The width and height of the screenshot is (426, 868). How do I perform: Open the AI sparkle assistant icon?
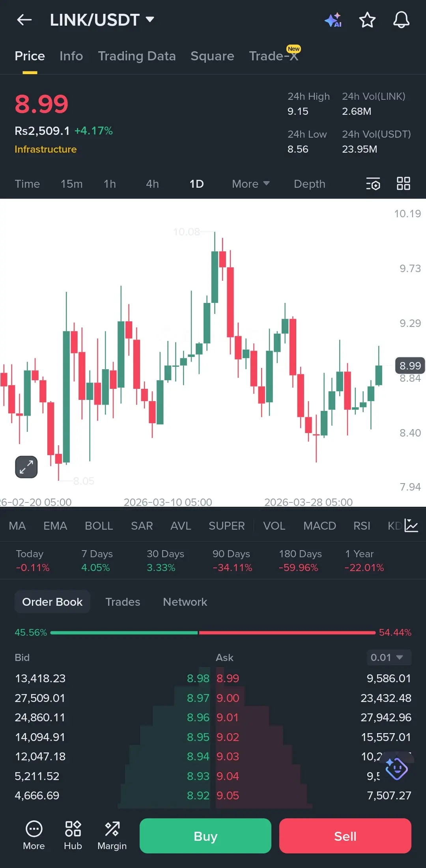click(x=333, y=20)
